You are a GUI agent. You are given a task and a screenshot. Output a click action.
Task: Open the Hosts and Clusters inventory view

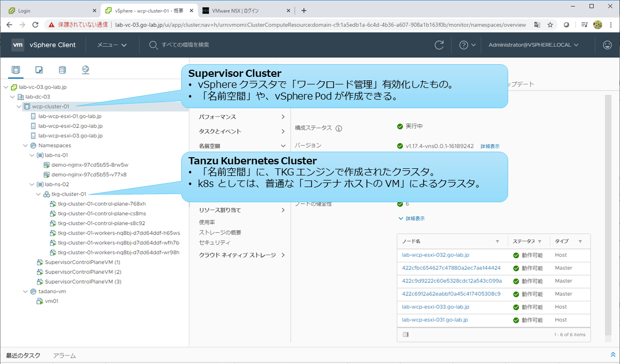tap(16, 70)
